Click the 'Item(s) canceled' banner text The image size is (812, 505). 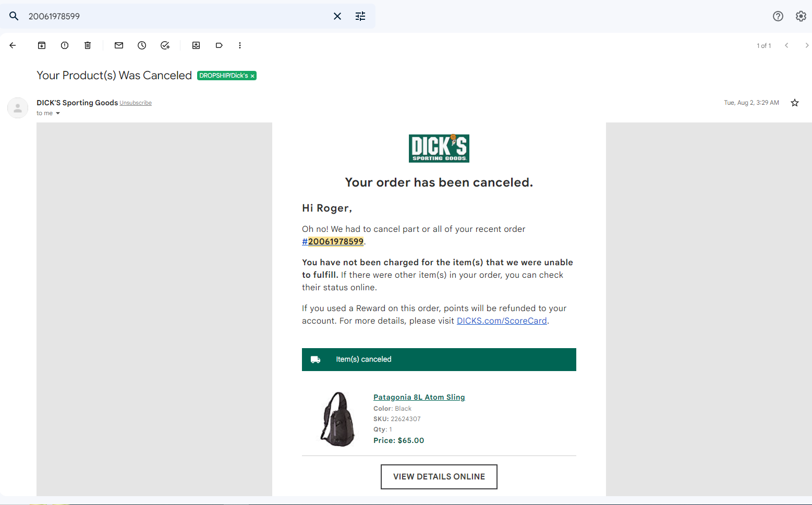363,360
